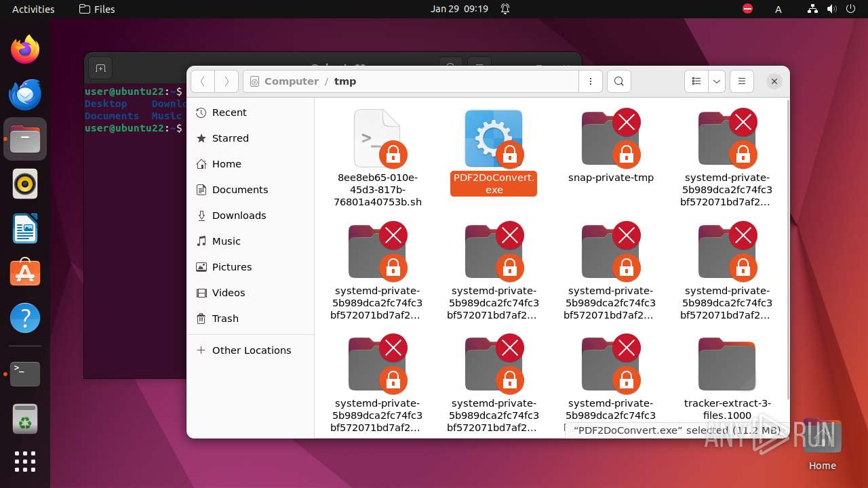
Task: Open Trash in the sidebar
Action: [250, 319]
